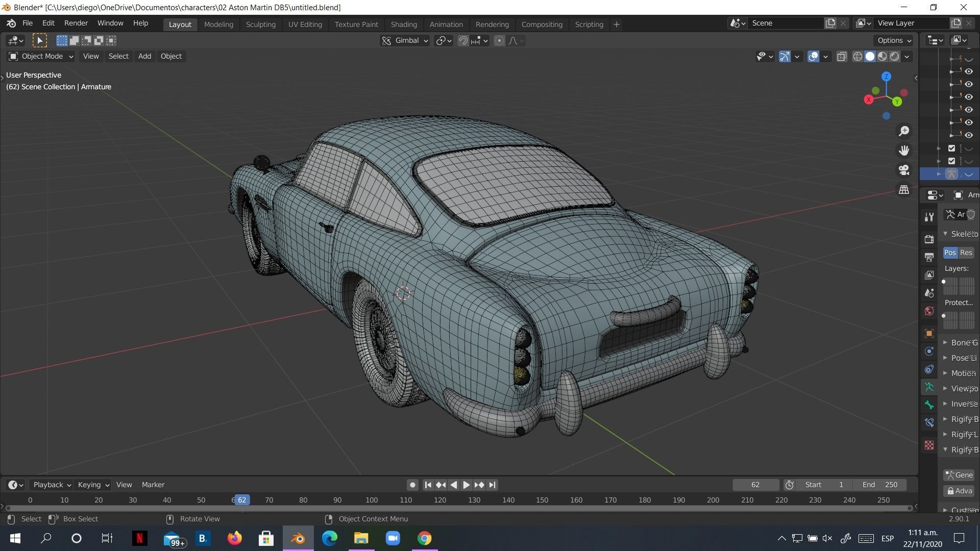Click the play animation button

pos(466,485)
